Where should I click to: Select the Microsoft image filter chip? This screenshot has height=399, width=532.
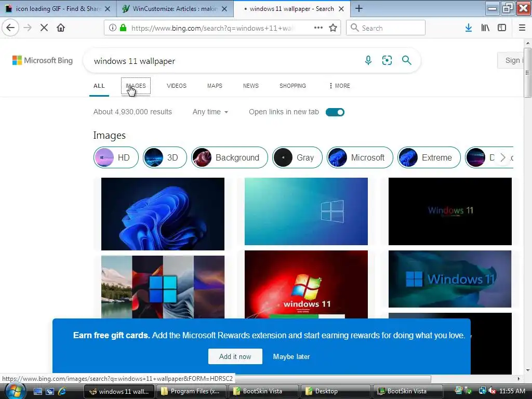coord(360,157)
